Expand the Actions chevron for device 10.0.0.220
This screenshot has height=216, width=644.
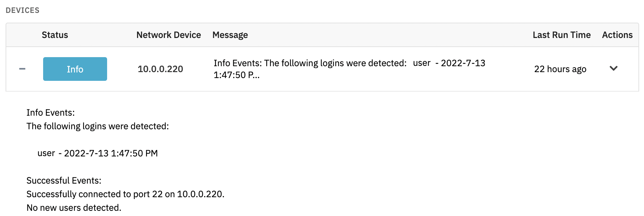pos(614,69)
